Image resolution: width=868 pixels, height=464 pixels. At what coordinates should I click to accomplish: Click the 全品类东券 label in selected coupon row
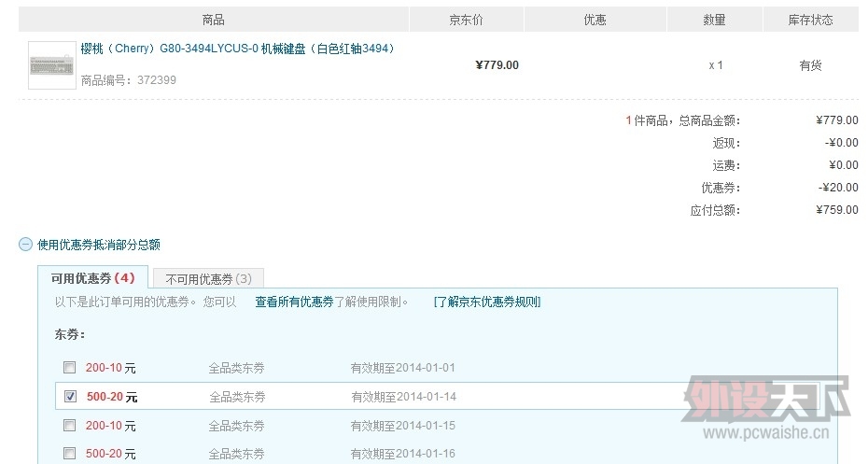tap(237, 397)
